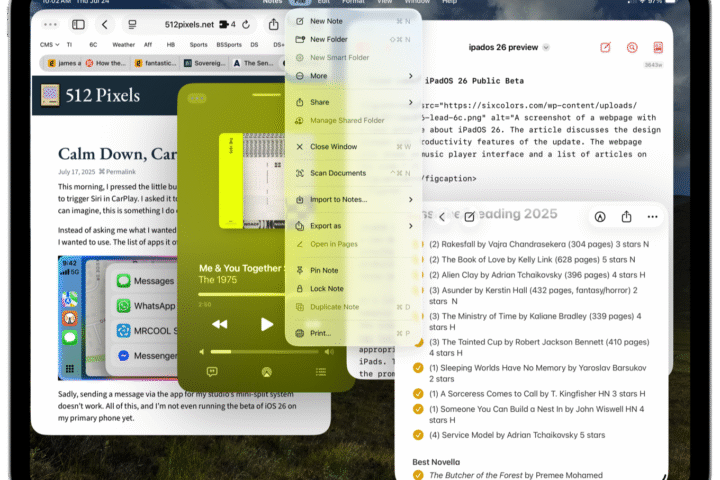The width and height of the screenshot is (720, 480).
Task: Switch to the 'Sovereig...' Safari tab
Action: pos(205,63)
